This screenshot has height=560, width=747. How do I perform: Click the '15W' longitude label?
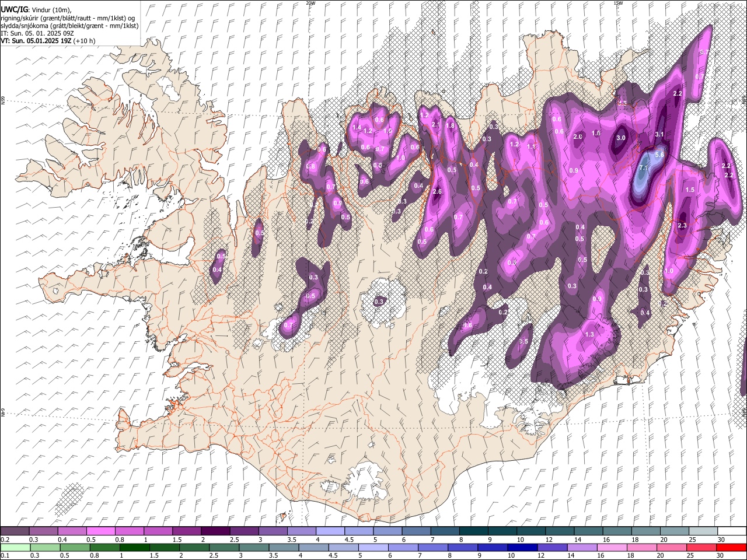pos(618,3)
